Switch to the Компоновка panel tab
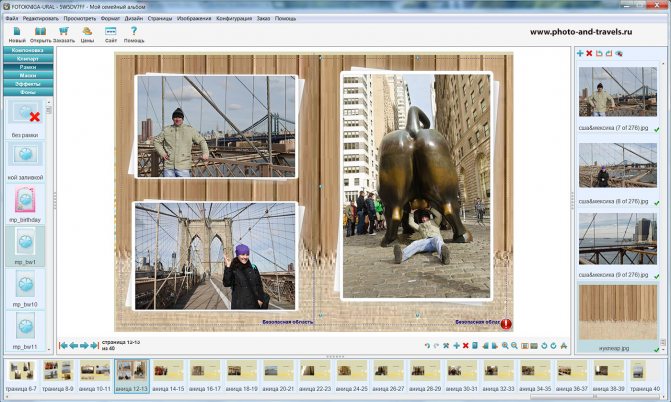The width and height of the screenshot is (671, 402). coord(27,50)
